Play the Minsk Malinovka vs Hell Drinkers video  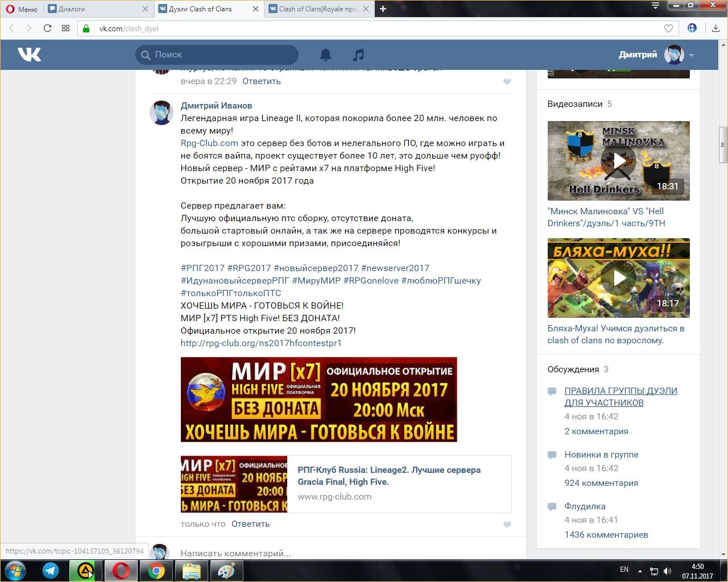pyautogui.click(x=619, y=161)
